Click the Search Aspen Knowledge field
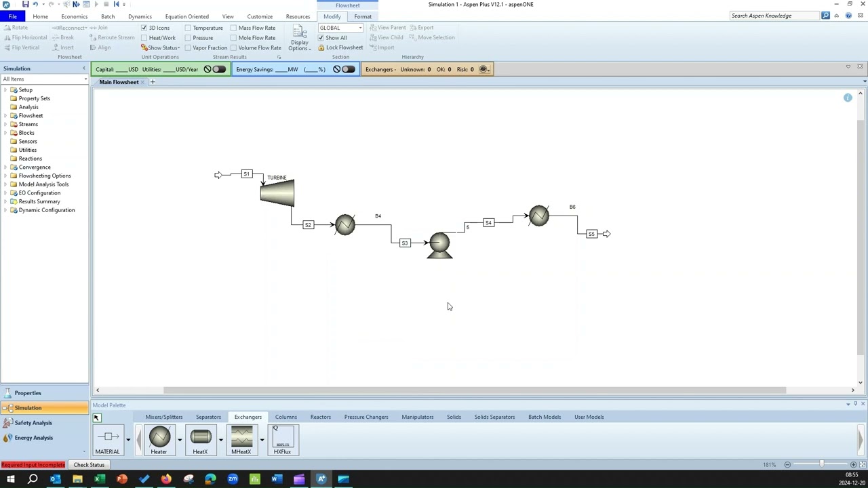The height and width of the screenshot is (488, 868). 774,16
